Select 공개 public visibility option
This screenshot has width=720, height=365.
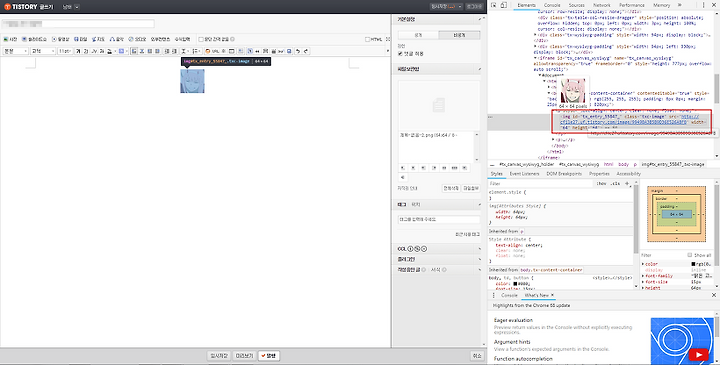click(x=418, y=35)
